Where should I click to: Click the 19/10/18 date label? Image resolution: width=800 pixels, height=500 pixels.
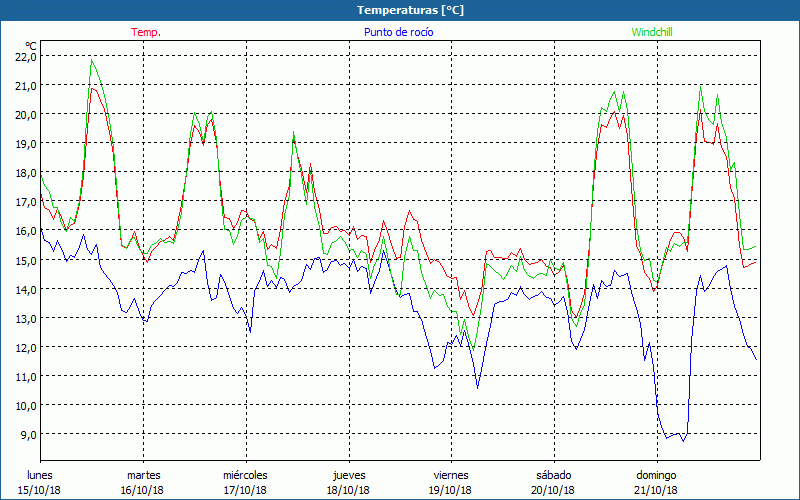click(451, 490)
